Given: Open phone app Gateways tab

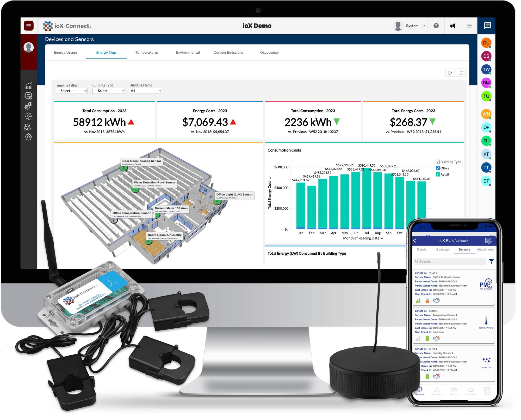Looking at the screenshot, I should [443, 249].
